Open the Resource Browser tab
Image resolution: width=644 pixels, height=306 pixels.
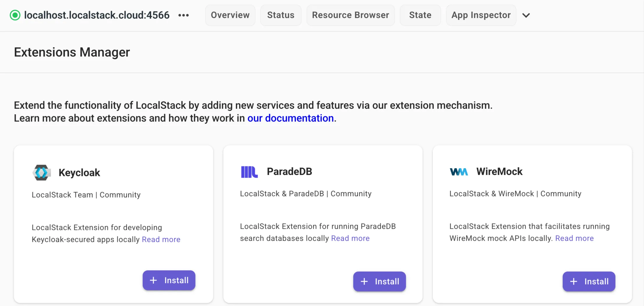pyautogui.click(x=350, y=15)
